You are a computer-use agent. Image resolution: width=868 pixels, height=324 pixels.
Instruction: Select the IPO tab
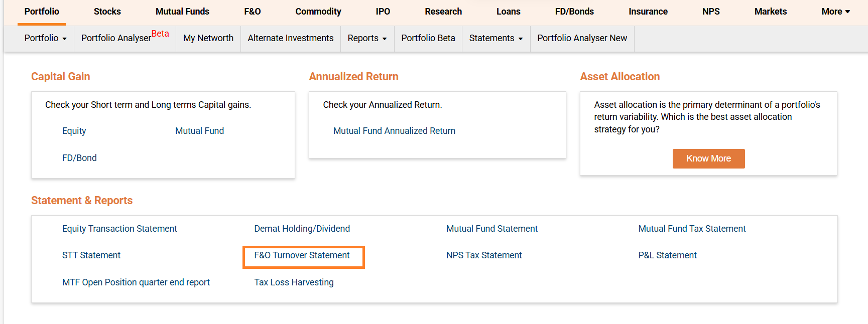[x=383, y=12]
